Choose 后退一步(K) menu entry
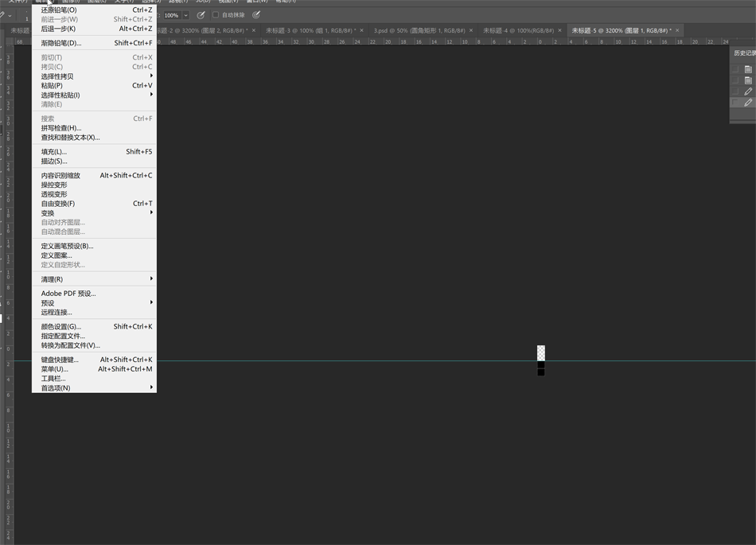This screenshot has width=756, height=545. coord(94,29)
